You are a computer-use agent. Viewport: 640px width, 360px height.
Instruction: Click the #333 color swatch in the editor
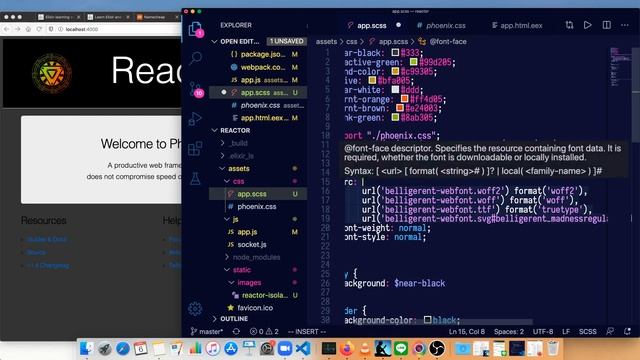click(x=395, y=52)
